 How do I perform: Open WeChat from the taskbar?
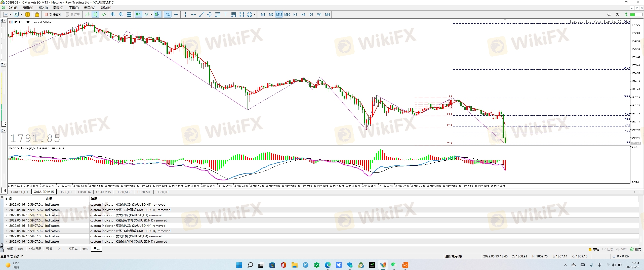pyautogui.click(x=394, y=265)
